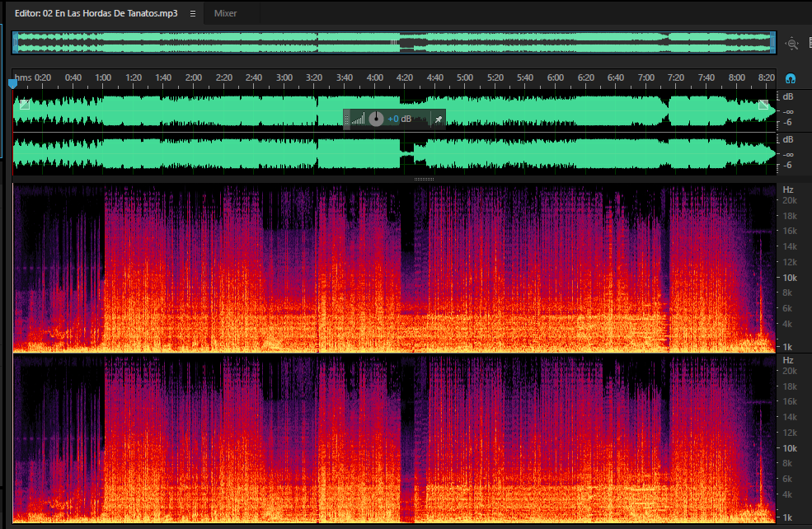Click the Zoom Out Full magnifier icon
Screen dimensions: 812x529
pyautogui.click(x=792, y=44)
